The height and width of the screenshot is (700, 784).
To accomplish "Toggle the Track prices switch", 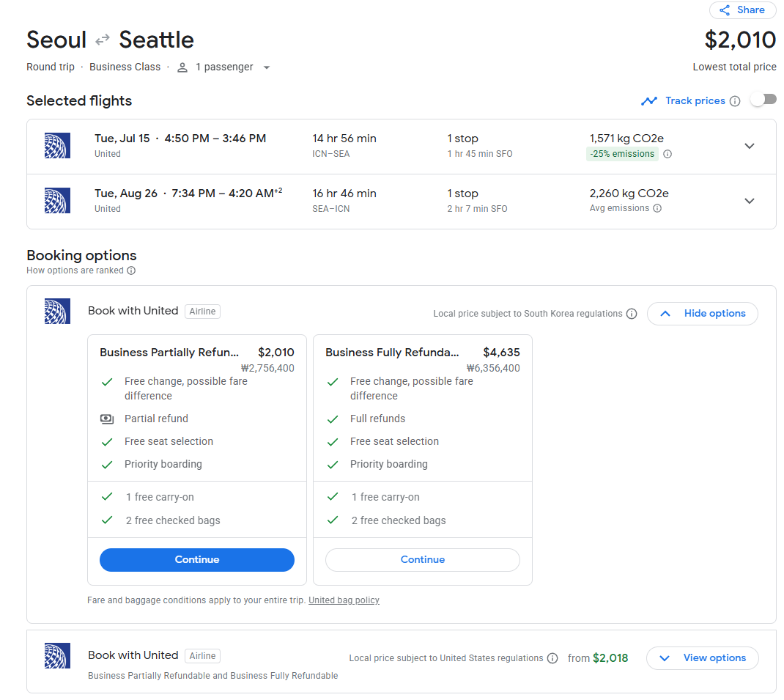I will click(x=763, y=100).
